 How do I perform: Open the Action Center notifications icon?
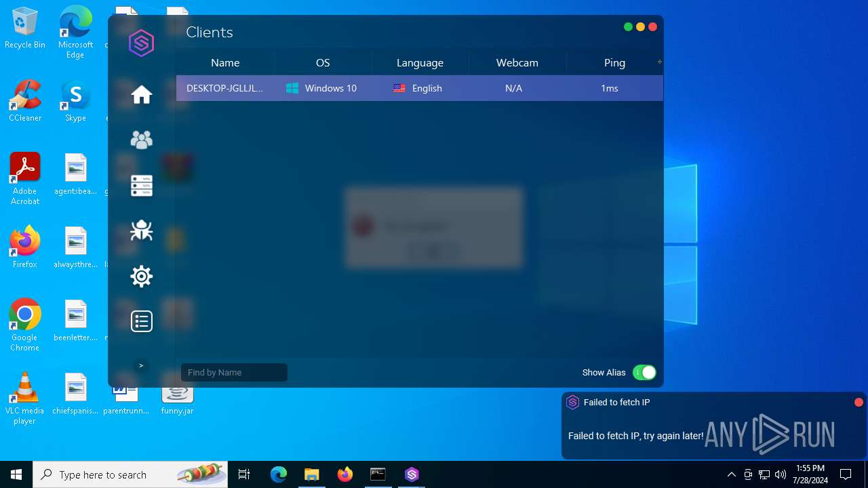click(846, 474)
